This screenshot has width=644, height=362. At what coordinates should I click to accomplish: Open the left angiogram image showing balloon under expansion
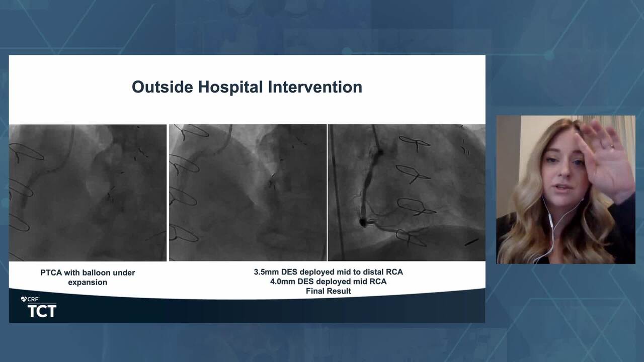tap(88, 193)
